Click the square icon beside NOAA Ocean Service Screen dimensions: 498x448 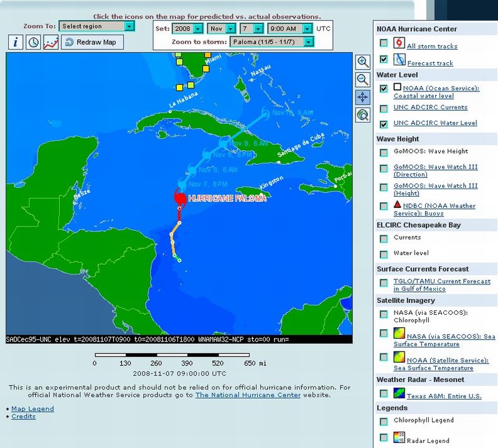pos(397,86)
